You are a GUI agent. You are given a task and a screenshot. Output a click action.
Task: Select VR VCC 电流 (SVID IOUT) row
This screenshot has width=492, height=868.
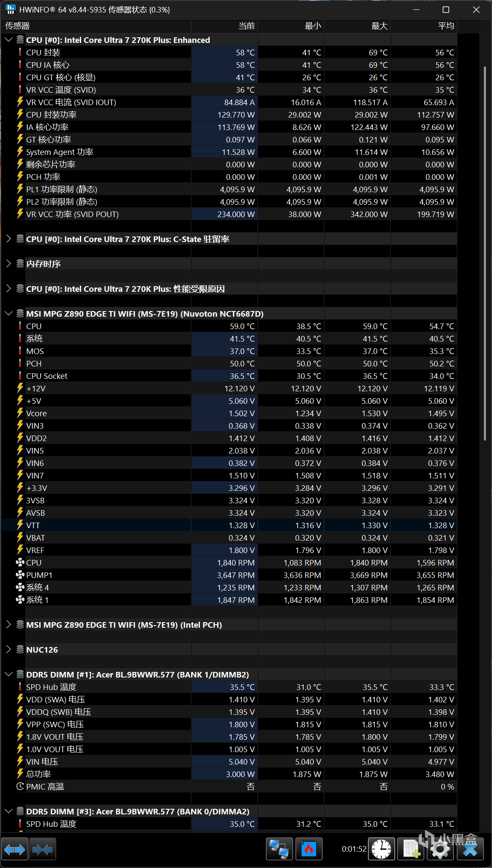(229, 102)
